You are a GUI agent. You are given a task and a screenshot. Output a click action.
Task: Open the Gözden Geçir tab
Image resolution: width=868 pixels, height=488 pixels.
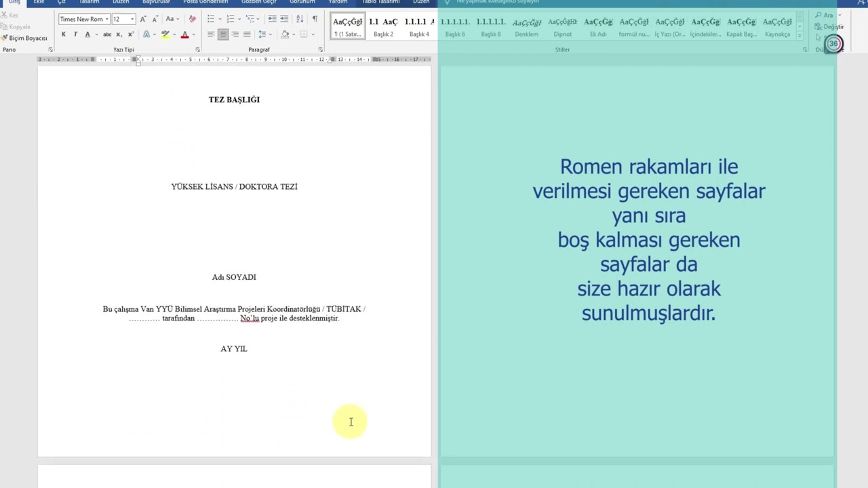[x=259, y=2]
